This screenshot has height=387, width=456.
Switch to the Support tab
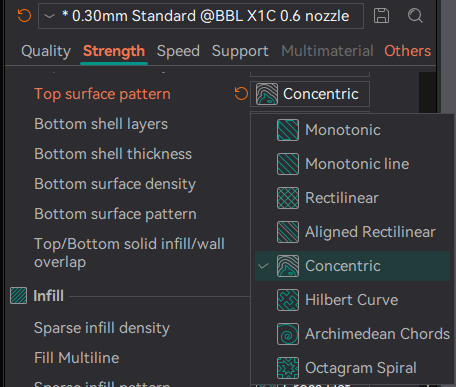click(240, 51)
